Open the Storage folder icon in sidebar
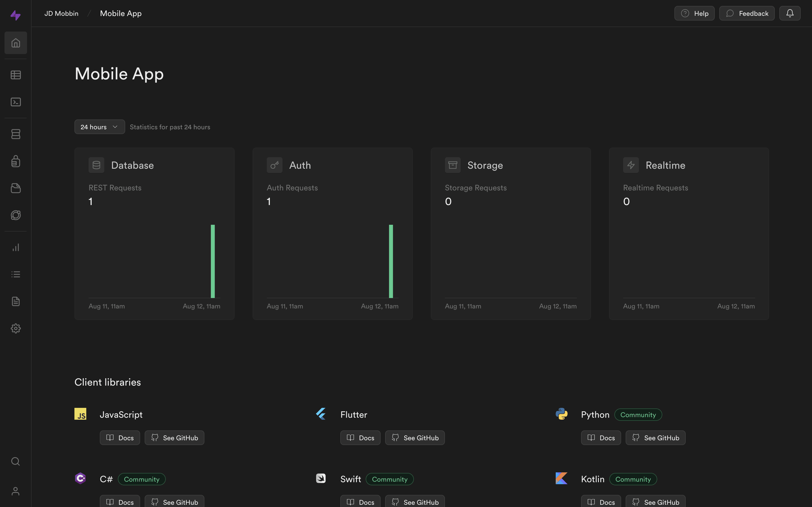Screen dimensions: 812x507 (x=16, y=188)
